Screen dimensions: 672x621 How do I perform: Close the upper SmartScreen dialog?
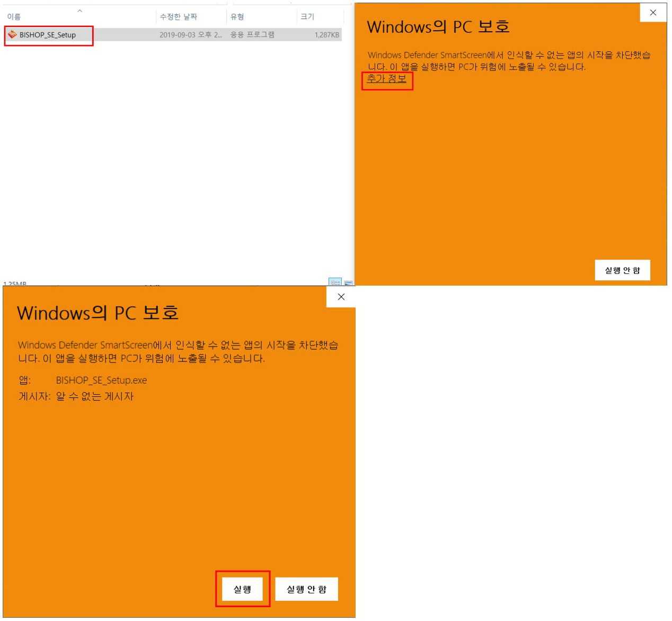(653, 12)
